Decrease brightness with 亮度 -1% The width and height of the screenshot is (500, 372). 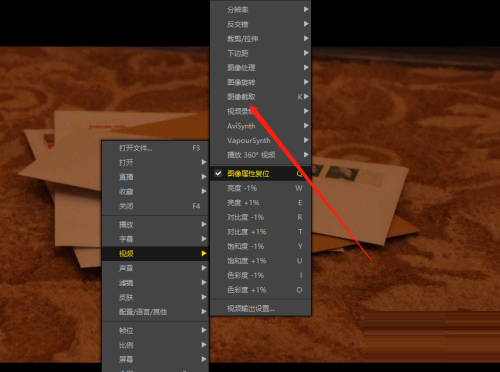coord(261,188)
